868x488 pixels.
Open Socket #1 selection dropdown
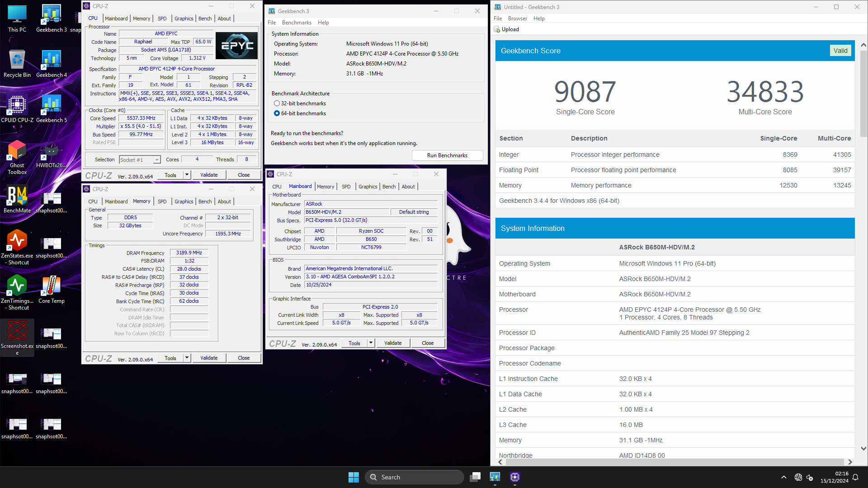(x=140, y=160)
